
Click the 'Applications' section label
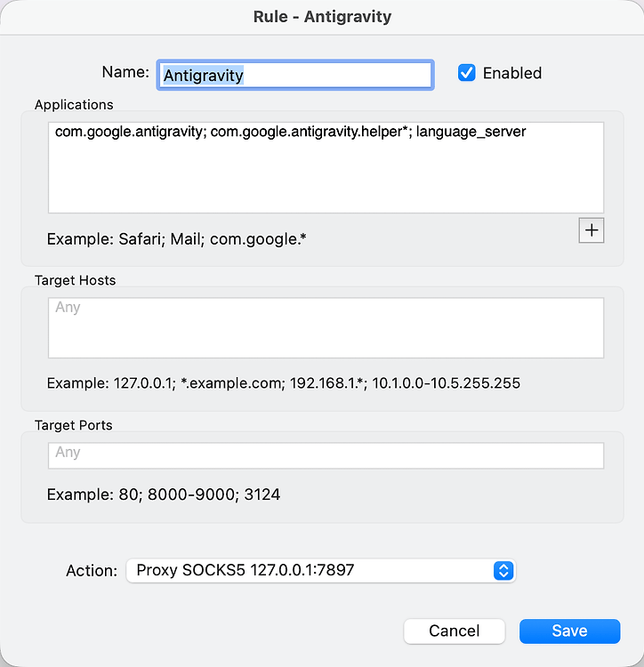coord(74,105)
